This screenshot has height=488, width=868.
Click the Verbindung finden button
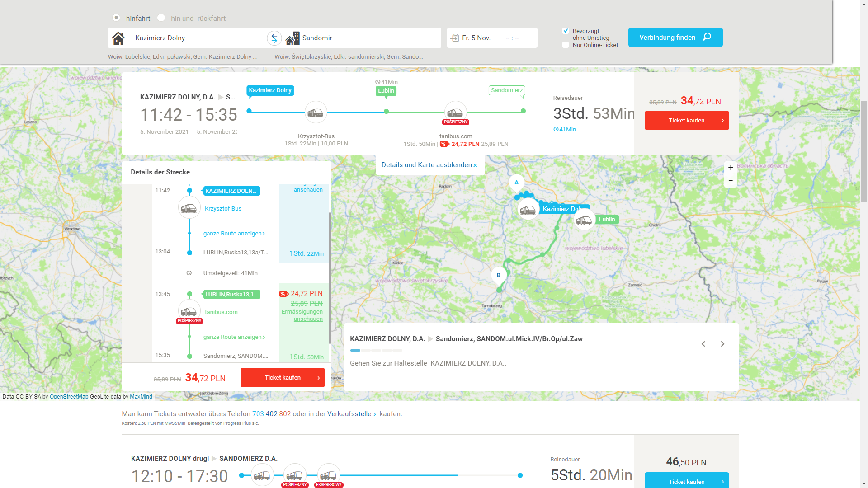coord(675,38)
